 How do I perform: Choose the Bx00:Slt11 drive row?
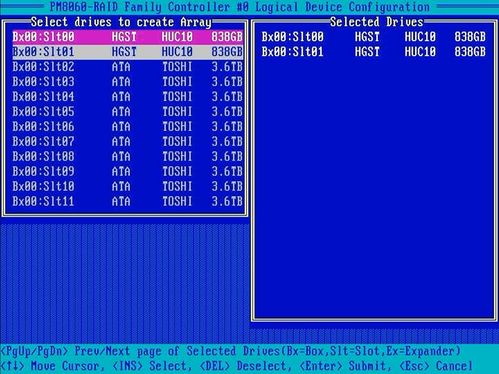point(128,202)
